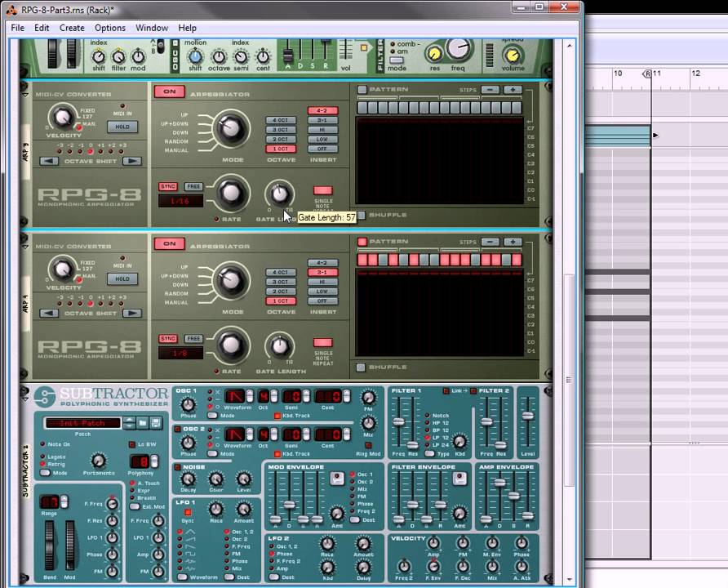The width and height of the screenshot is (728, 588).
Task: Step the Subtractor patch select up/down arrows
Action: (130, 423)
